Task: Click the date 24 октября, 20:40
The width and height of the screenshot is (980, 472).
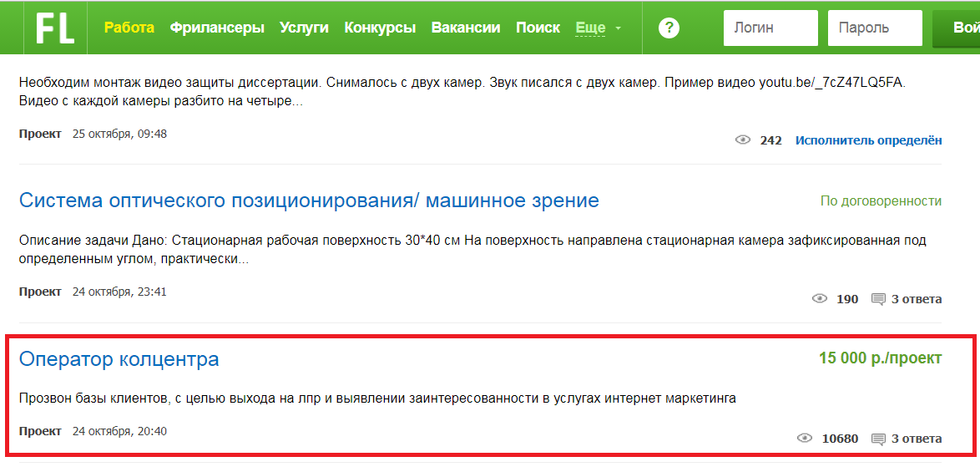Action: [x=119, y=431]
